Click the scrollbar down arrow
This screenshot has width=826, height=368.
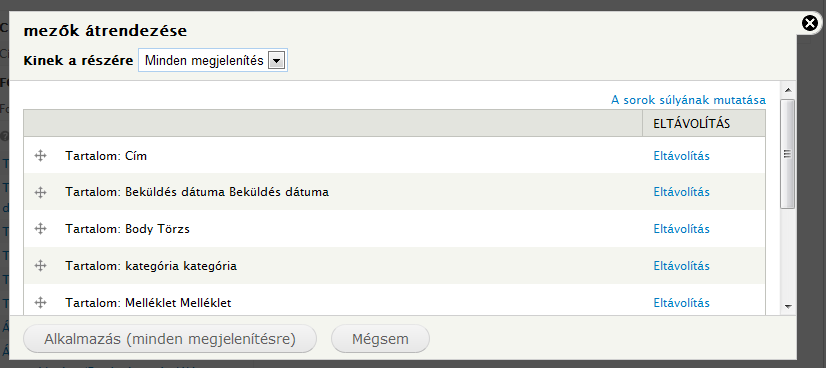788,306
